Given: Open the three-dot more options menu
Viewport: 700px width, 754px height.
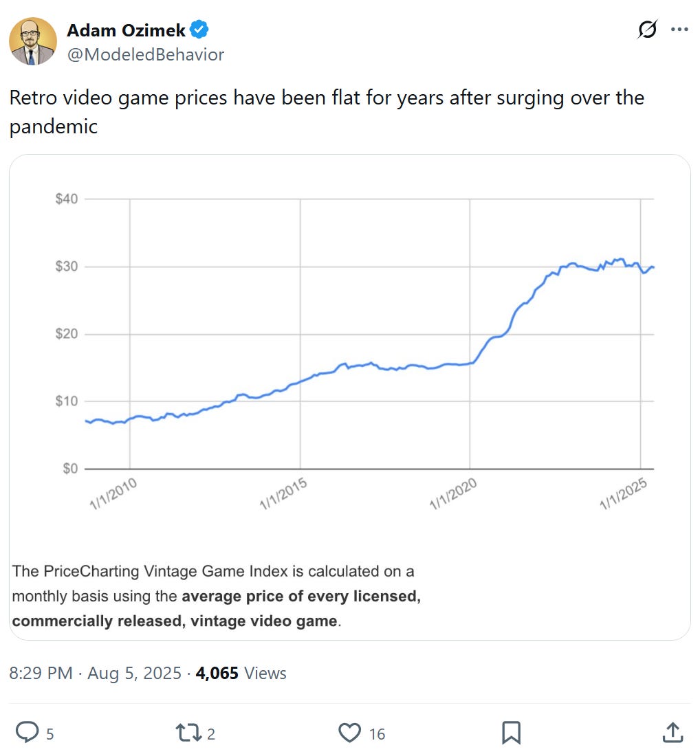Looking at the screenshot, I should click(x=679, y=30).
